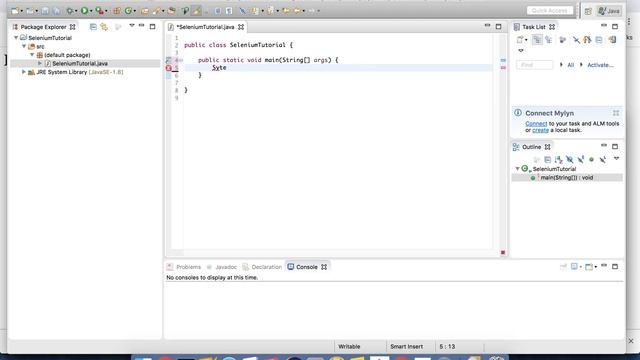Maximize the editor area

point(498,27)
